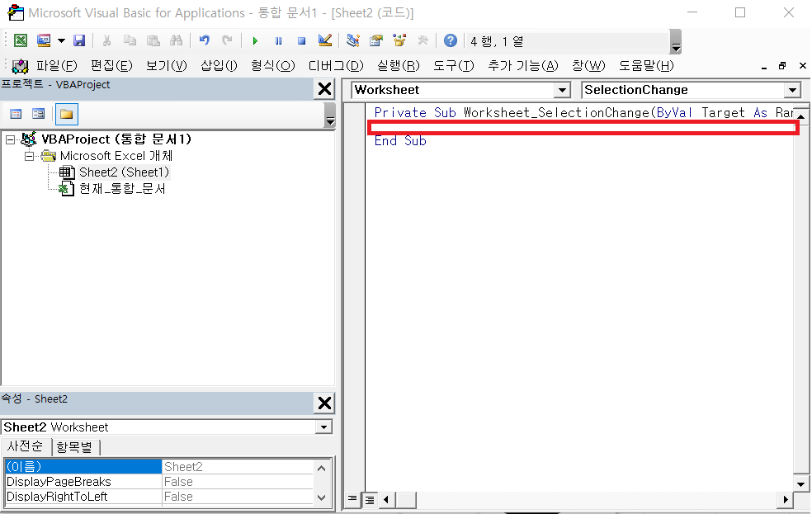Click the code window scroll left arrow
This screenshot has width=812, height=514.
386,499
